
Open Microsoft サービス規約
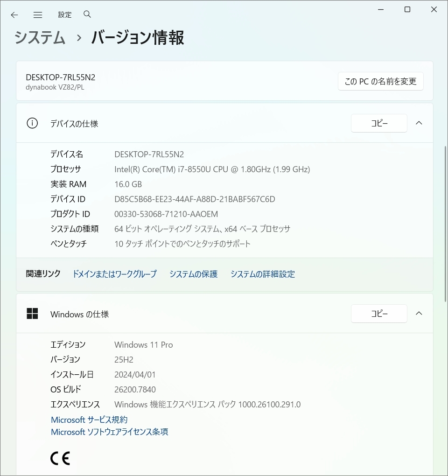[x=88, y=420]
